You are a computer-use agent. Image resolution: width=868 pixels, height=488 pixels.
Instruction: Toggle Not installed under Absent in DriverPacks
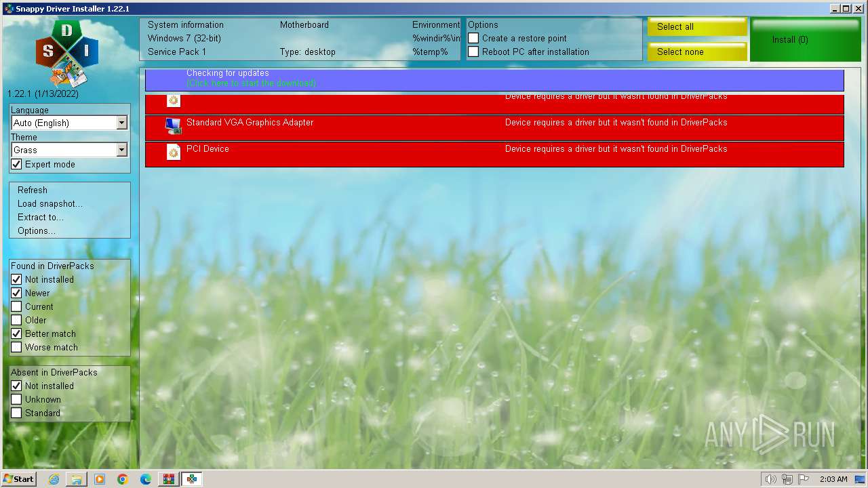[16, 386]
